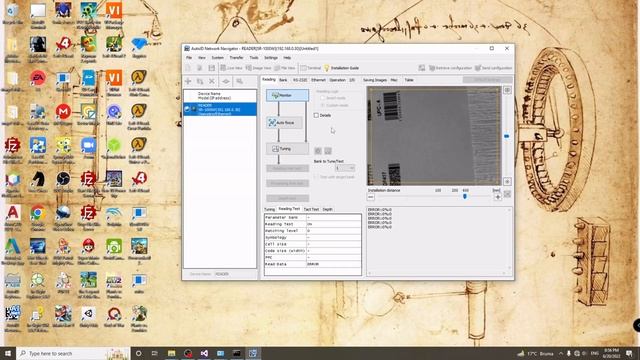Open the Bank to Tune/Test dropdown
Image resolution: width=640 pixels, height=360 pixels.
345,168
